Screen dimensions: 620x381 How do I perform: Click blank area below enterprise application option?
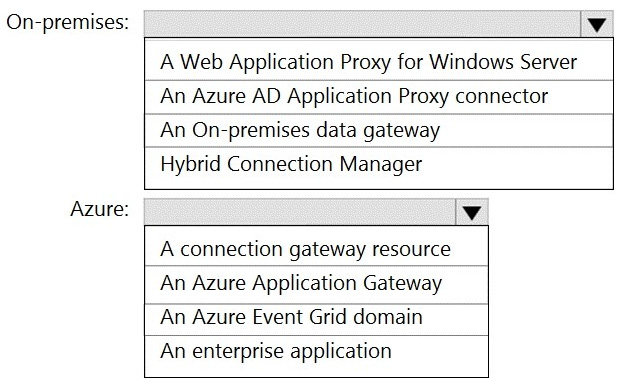(x=316, y=372)
